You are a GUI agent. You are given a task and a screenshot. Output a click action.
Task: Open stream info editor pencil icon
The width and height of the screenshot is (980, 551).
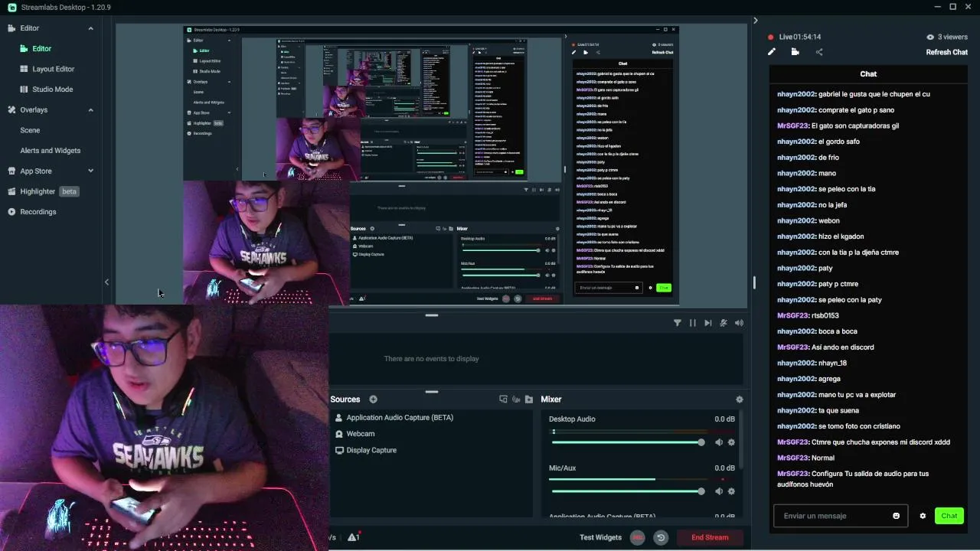coord(772,52)
